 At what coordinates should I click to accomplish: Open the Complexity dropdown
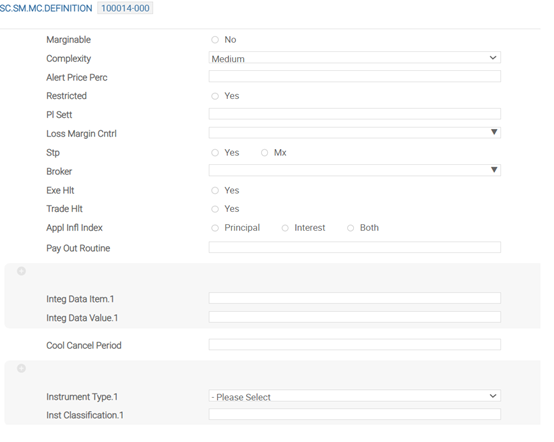click(x=354, y=58)
